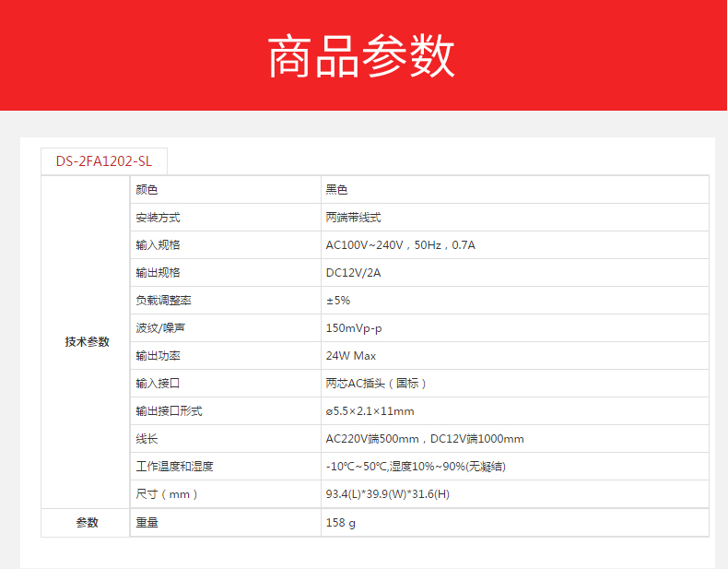Select the AC100V~240V，50Hz，0.7A value

[401, 244]
